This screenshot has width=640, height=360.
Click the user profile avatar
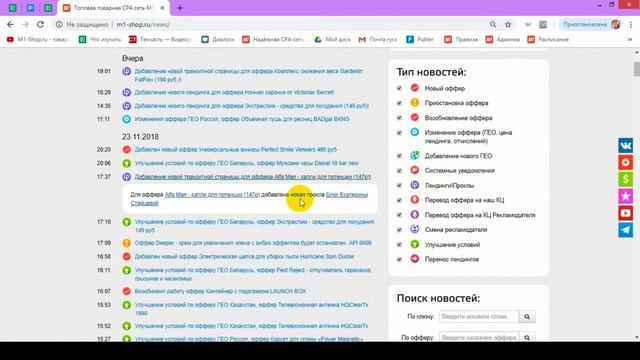[x=616, y=24]
